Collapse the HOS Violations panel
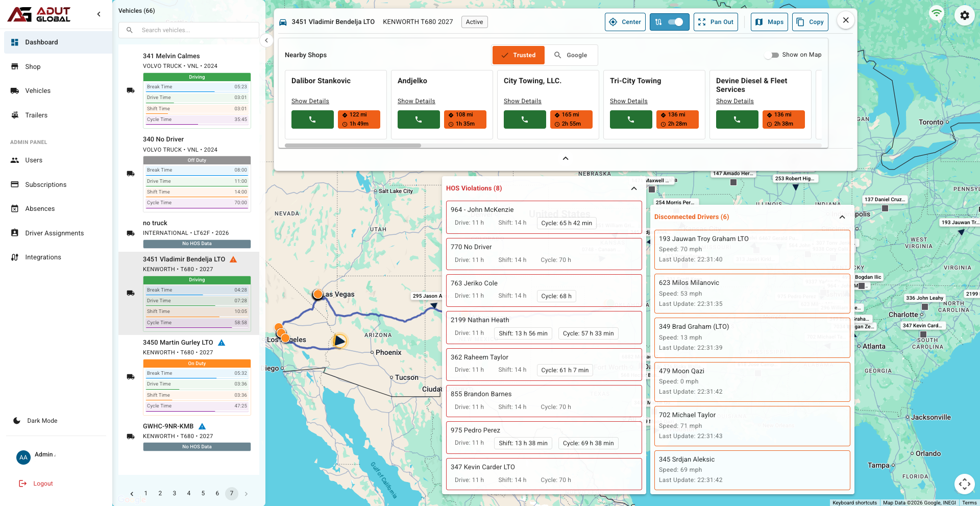The width and height of the screenshot is (980, 506). 633,188
